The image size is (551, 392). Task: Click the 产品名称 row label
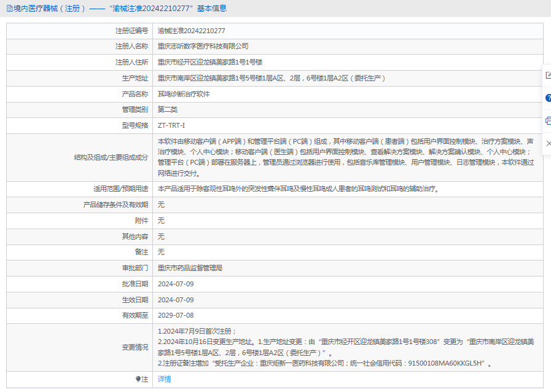135,94
